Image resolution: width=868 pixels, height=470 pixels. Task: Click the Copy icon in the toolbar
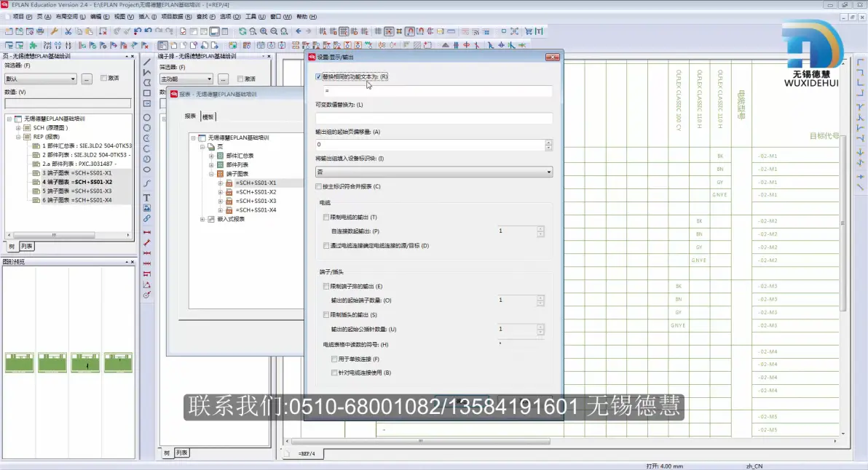pos(79,31)
